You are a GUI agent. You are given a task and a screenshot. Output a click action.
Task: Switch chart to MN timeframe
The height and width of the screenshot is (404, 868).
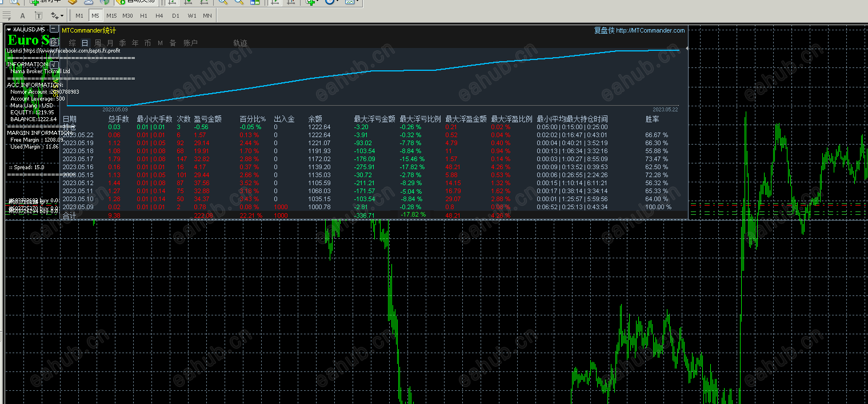pyautogui.click(x=207, y=15)
